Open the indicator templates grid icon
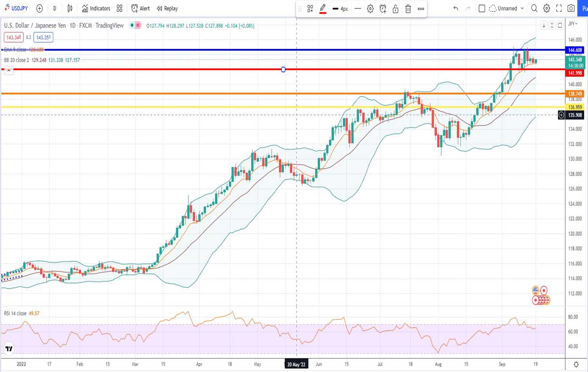 tap(120, 8)
